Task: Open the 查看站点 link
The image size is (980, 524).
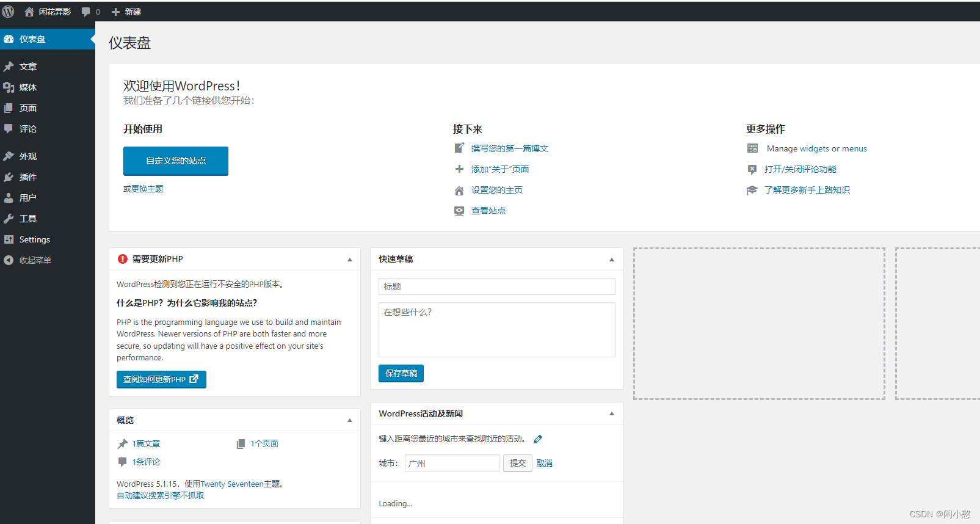Action: [x=488, y=211]
